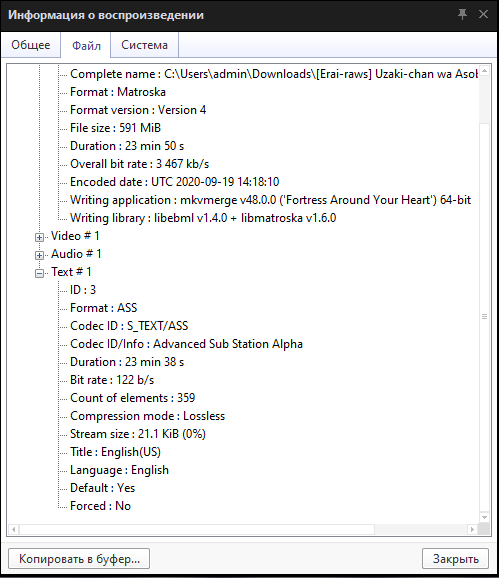Select the Title English(US) entry
Image resolution: width=499 pixels, height=578 pixels.
click(x=115, y=452)
